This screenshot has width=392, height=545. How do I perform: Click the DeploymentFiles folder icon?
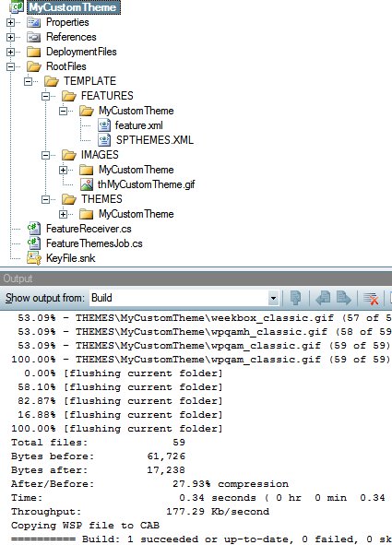(34, 52)
